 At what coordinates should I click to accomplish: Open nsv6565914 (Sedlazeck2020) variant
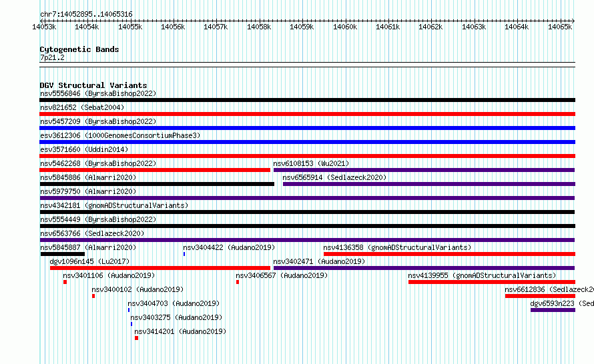pos(334,177)
